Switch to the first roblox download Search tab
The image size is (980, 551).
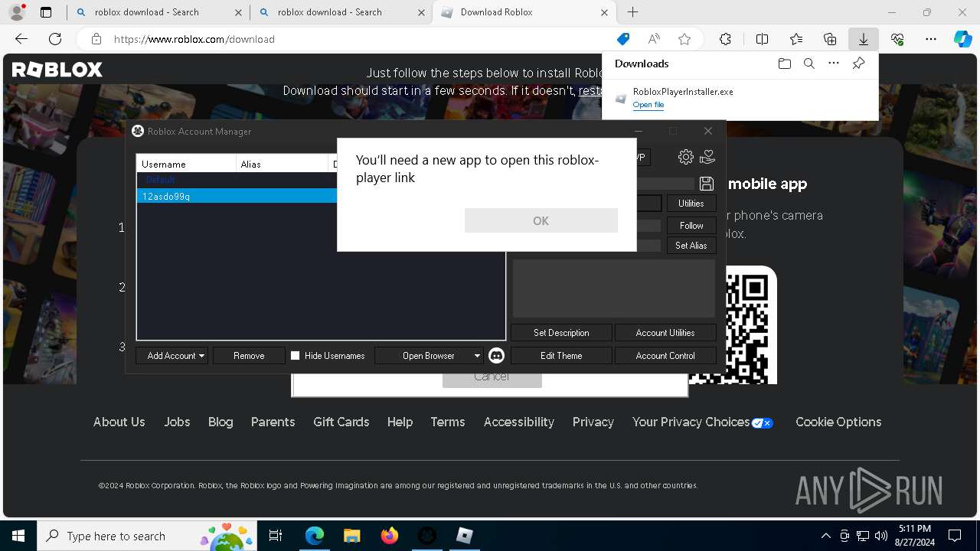[157, 12]
